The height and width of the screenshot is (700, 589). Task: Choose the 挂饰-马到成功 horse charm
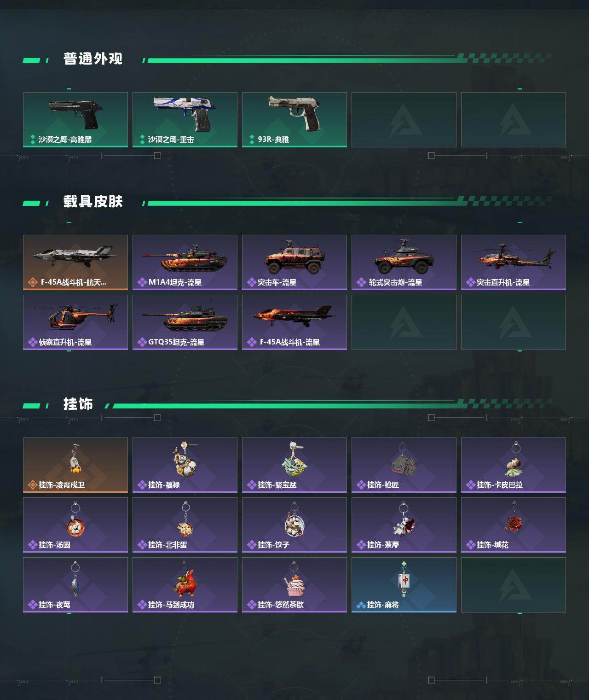point(185,585)
